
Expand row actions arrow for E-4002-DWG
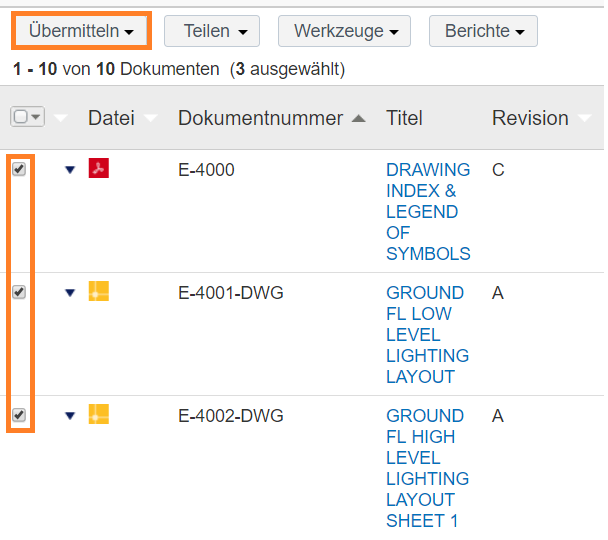[69, 416]
